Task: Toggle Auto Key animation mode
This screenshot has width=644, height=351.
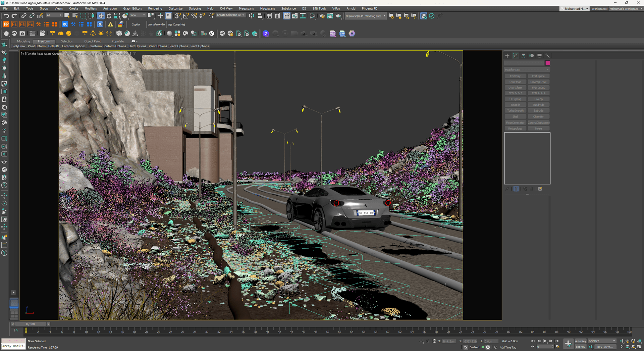Action: (580, 341)
